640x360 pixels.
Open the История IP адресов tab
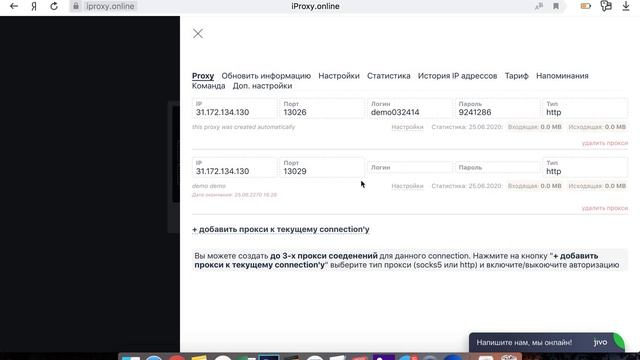click(x=457, y=76)
